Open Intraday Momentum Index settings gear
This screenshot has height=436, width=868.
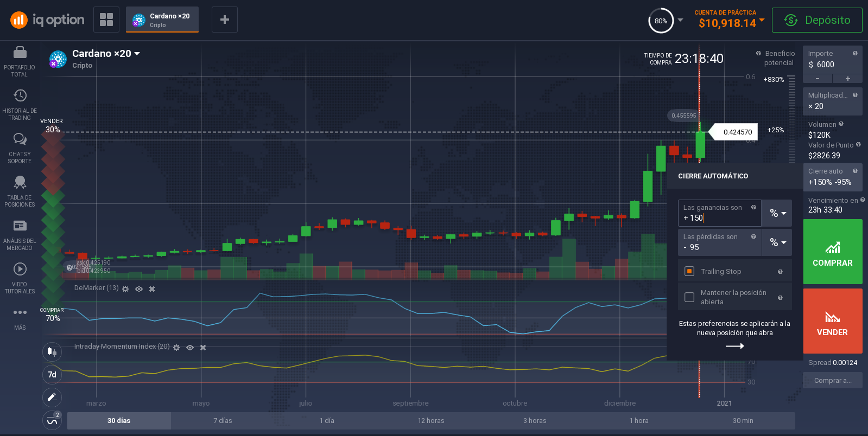176,348
